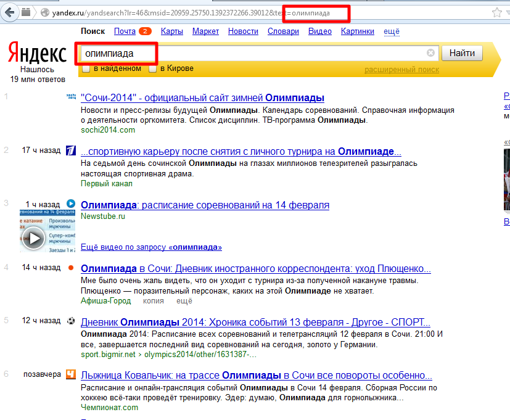Switch to the Маркет tab
The height and width of the screenshot is (420, 510).
(x=205, y=31)
